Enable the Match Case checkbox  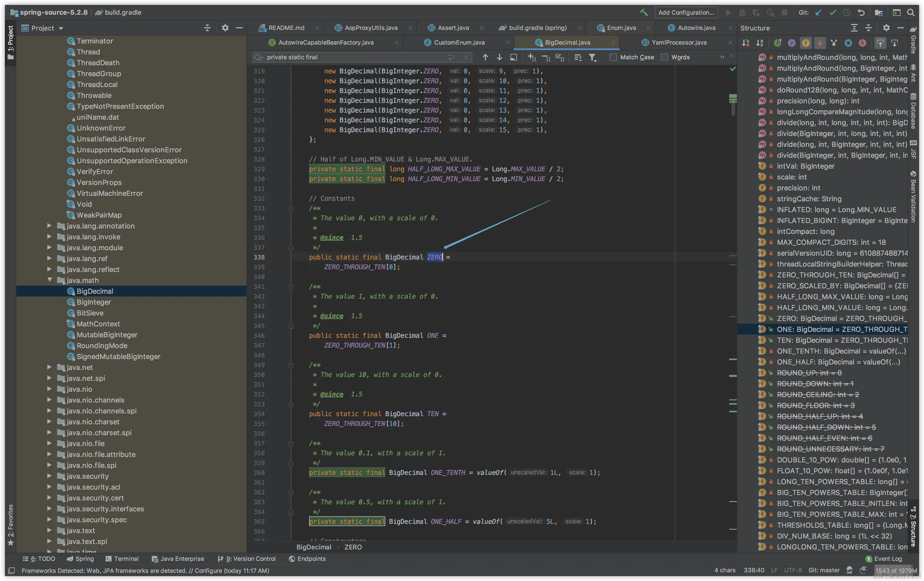point(613,57)
